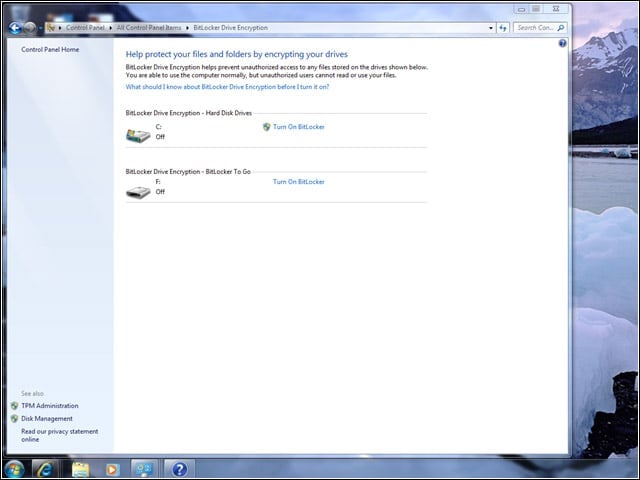
Task: Click the shield icon beside C: Turn On BitLocker
Action: (267, 127)
